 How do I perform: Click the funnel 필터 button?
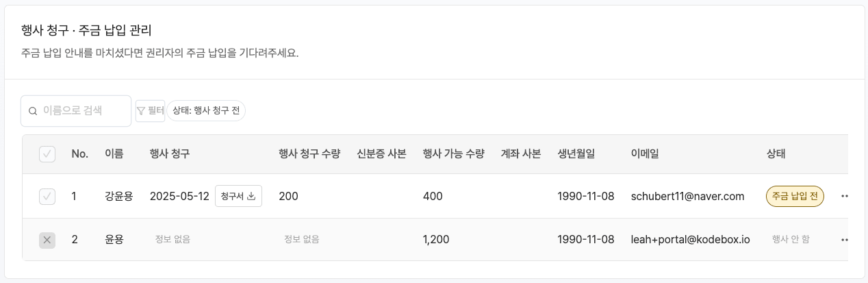pos(150,110)
